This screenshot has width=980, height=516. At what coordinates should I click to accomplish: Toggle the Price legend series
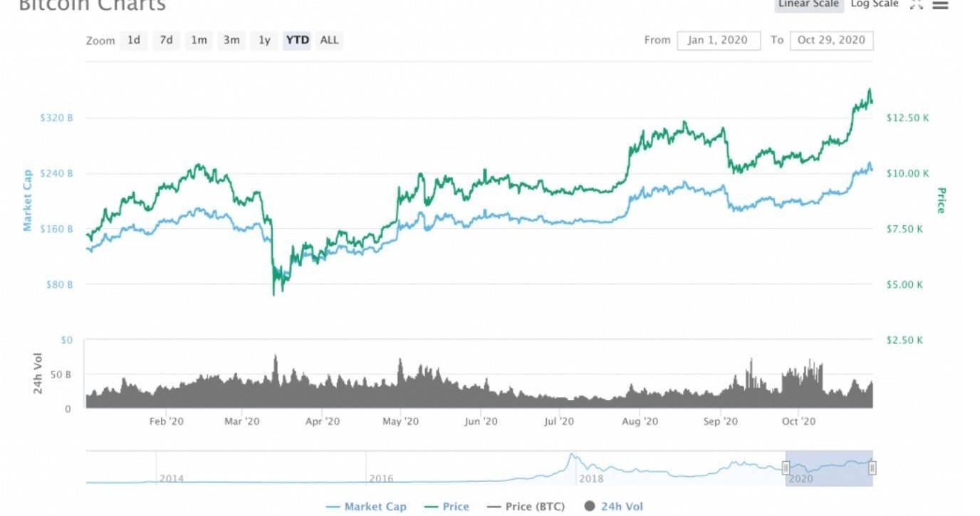point(446,507)
